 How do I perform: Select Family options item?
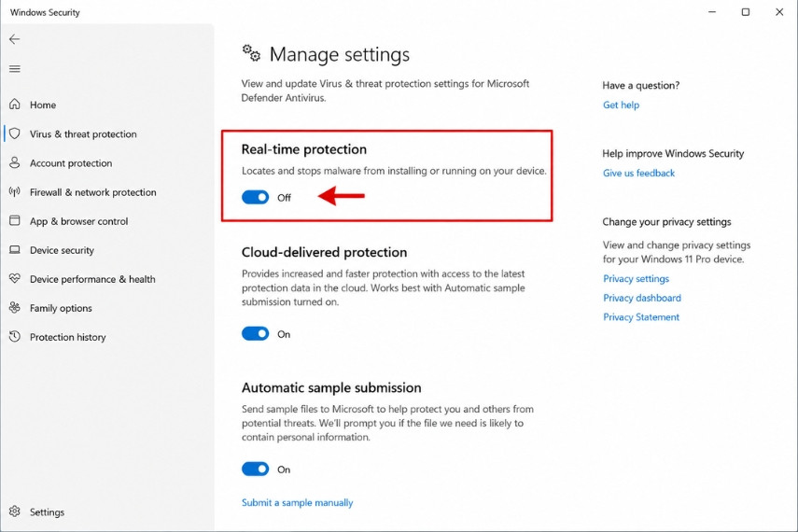(61, 308)
